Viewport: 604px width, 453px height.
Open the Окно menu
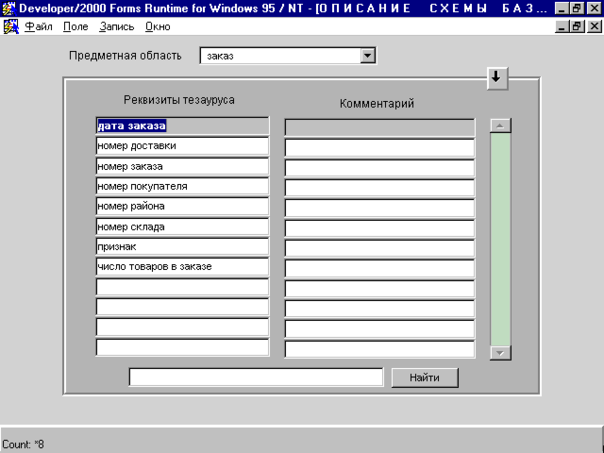158,27
